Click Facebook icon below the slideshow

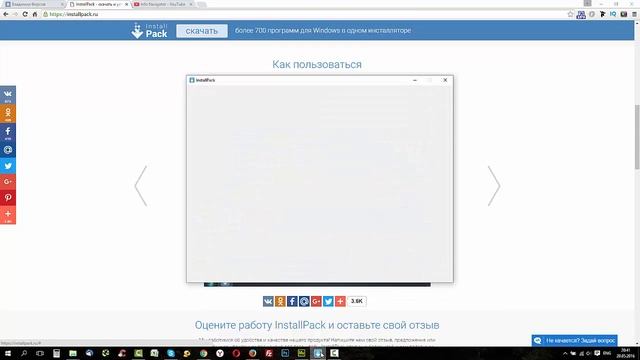pos(292,301)
